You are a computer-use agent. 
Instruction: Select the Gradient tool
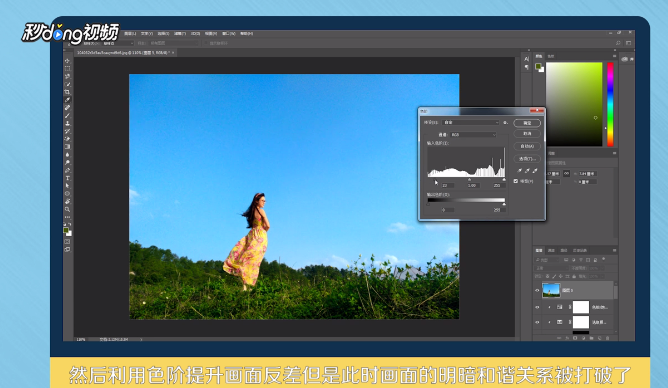[x=67, y=147]
